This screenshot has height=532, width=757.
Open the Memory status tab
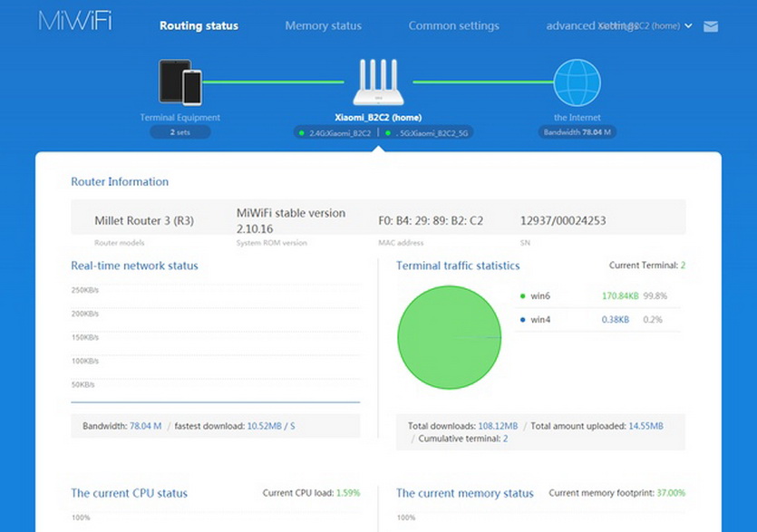[323, 26]
